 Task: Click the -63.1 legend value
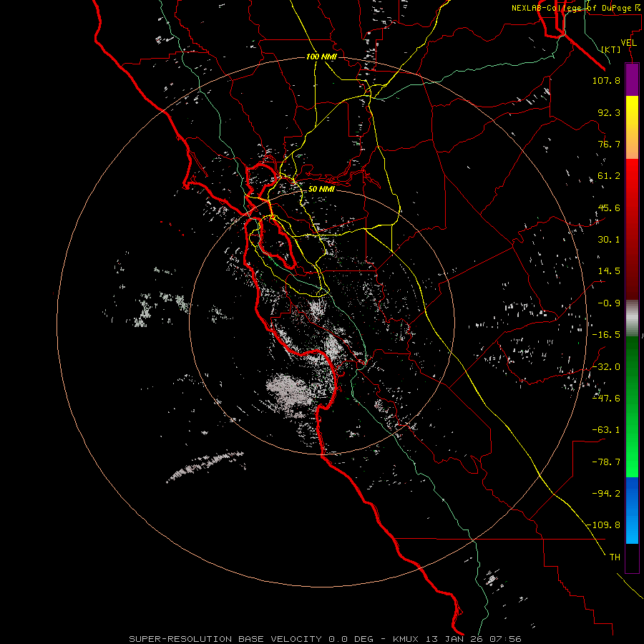pyautogui.click(x=606, y=430)
